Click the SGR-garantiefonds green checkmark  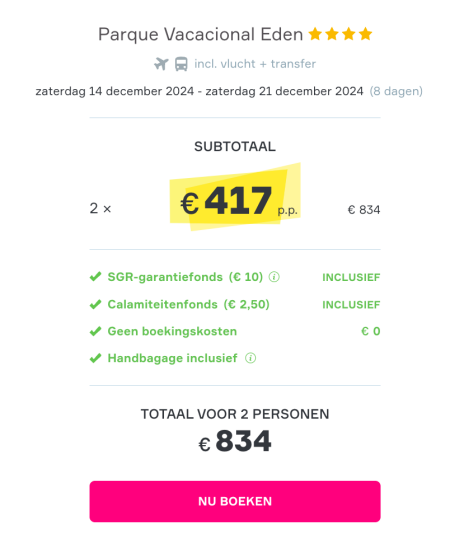[95, 277]
